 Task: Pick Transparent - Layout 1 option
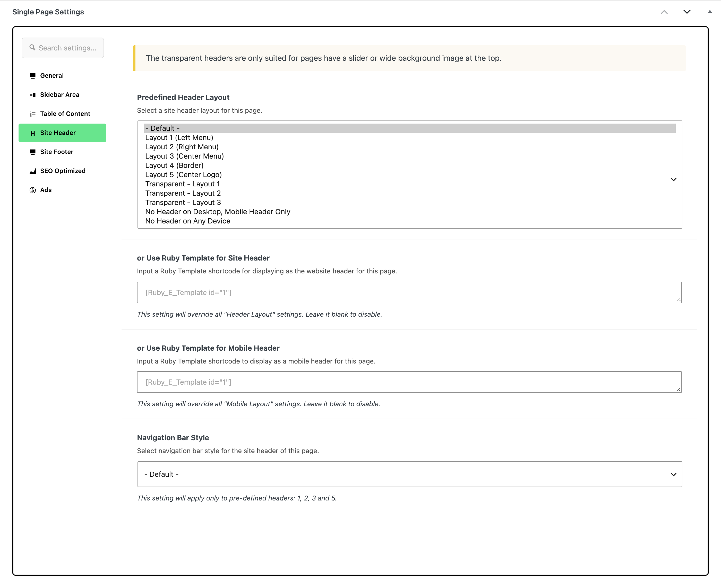410,184
